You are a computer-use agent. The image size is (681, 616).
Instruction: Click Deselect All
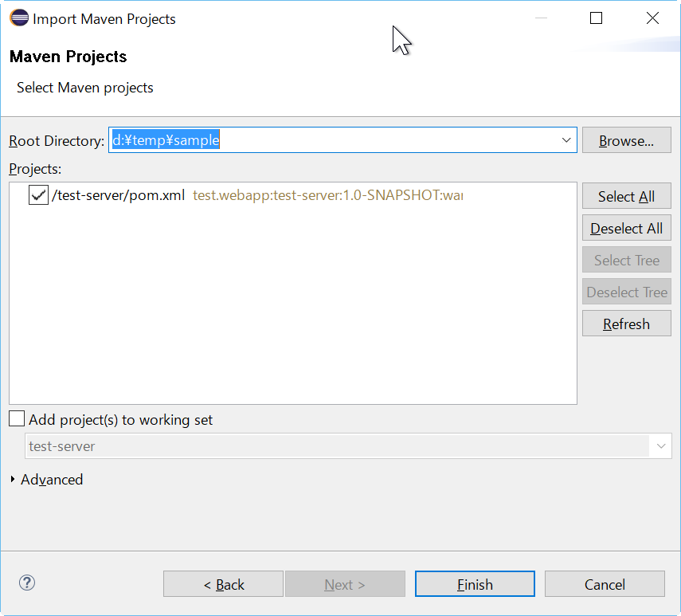[x=626, y=227]
